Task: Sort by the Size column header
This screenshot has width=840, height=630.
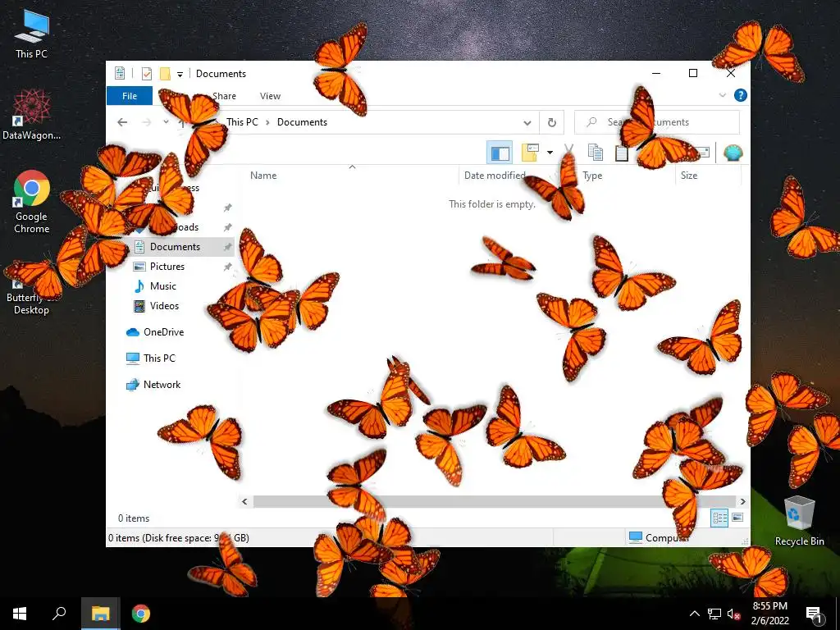Action: [x=689, y=176]
